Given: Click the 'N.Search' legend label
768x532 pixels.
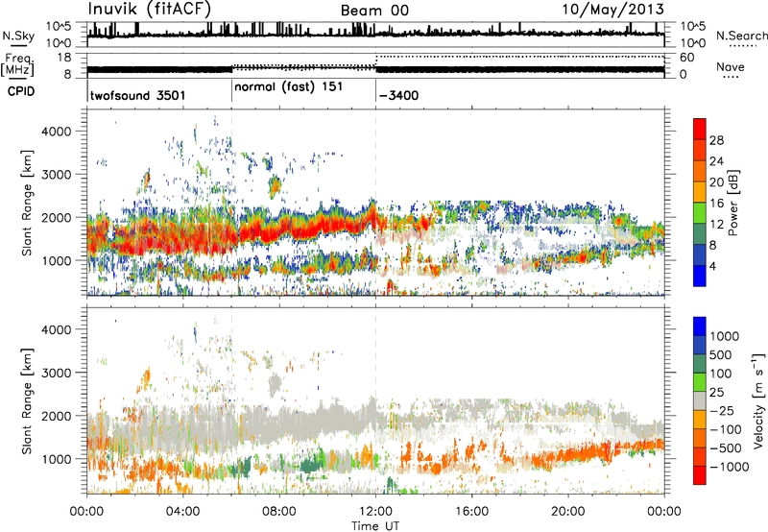Looking at the screenshot, I should coord(741,36).
